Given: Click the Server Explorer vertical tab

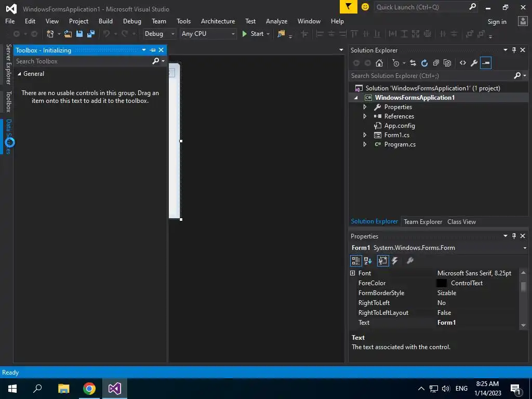Looking at the screenshot, I should click(x=8, y=64).
